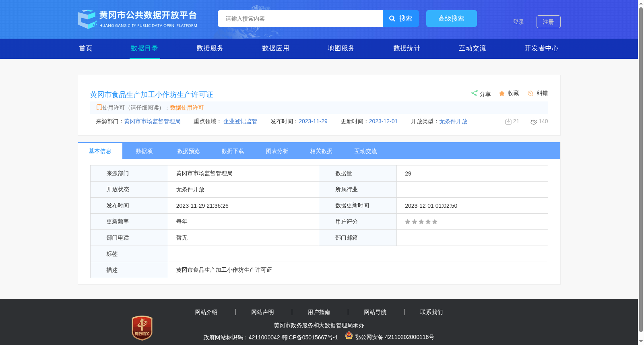Click source department 黄冈市市场监督管理局 link

(152, 122)
